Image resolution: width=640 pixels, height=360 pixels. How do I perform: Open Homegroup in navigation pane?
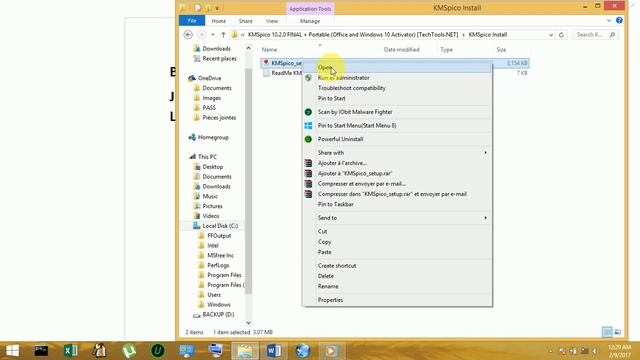(209, 137)
